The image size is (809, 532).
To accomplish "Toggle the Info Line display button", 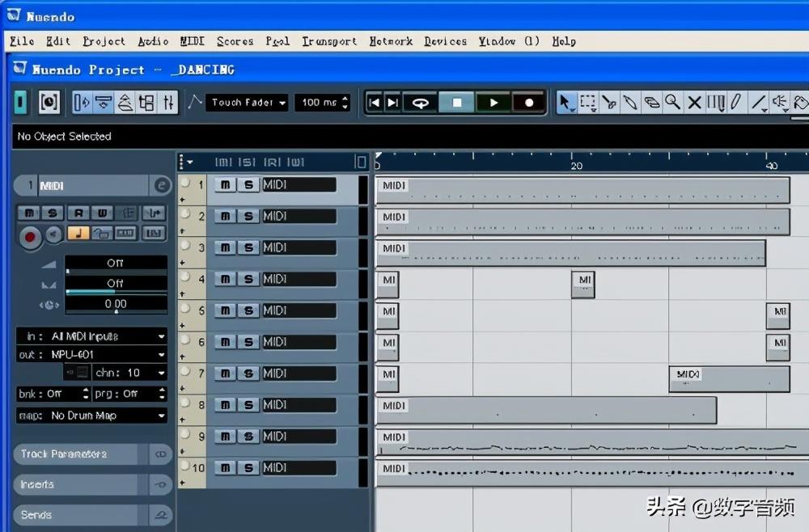I will point(104,102).
